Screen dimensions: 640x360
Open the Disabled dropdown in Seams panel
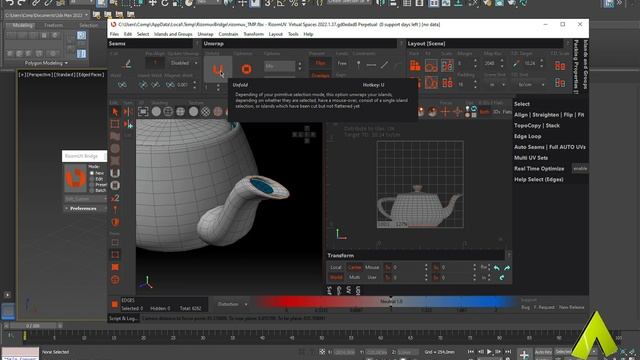point(184,63)
